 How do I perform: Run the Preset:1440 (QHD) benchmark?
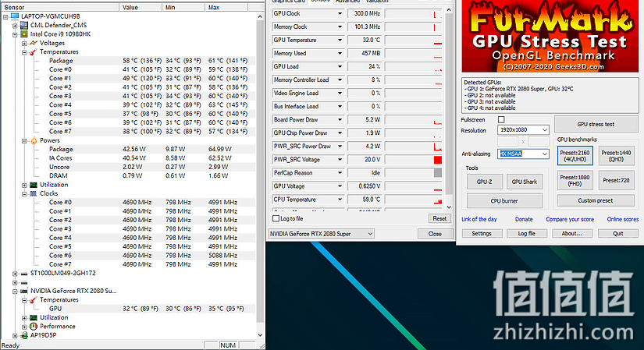tap(616, 156)
